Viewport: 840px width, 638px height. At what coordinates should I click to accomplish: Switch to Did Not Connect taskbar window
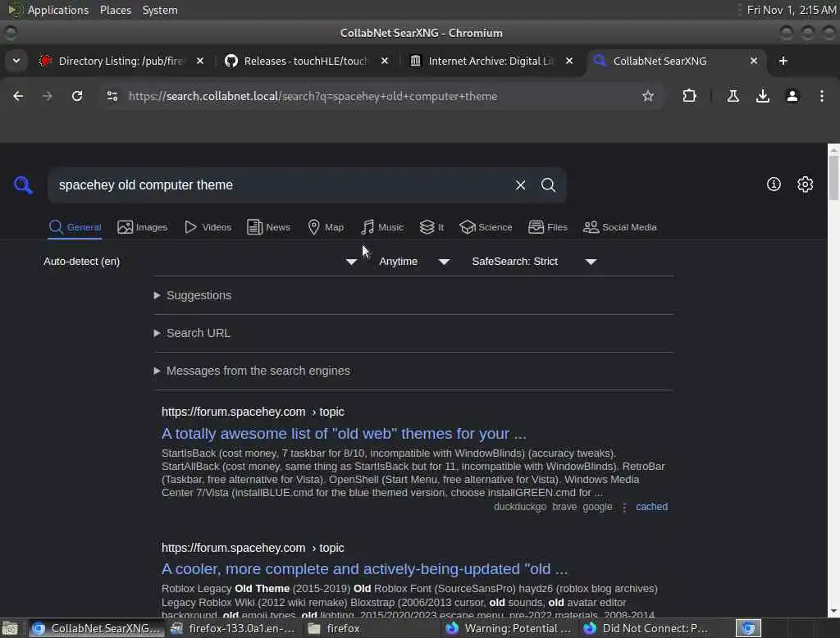click(646, 628)
